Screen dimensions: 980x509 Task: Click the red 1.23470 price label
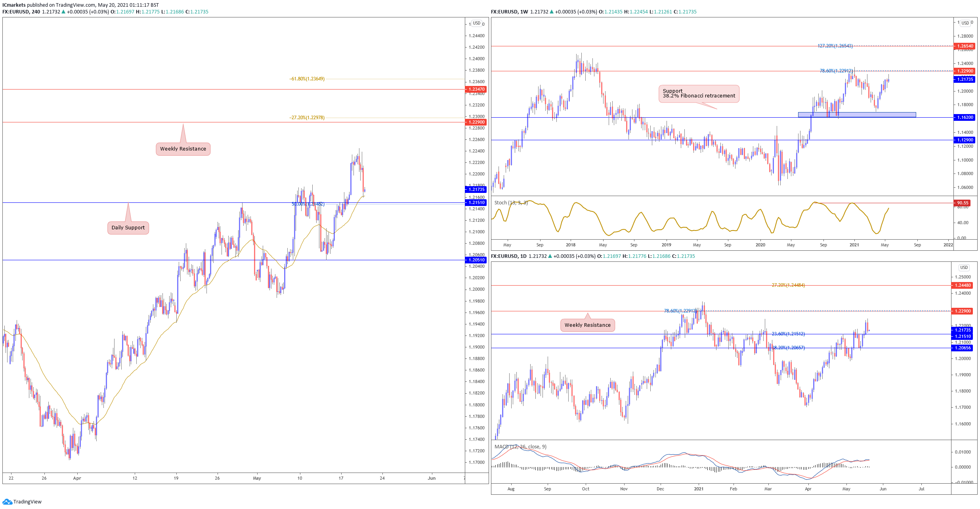coord(476,90)
